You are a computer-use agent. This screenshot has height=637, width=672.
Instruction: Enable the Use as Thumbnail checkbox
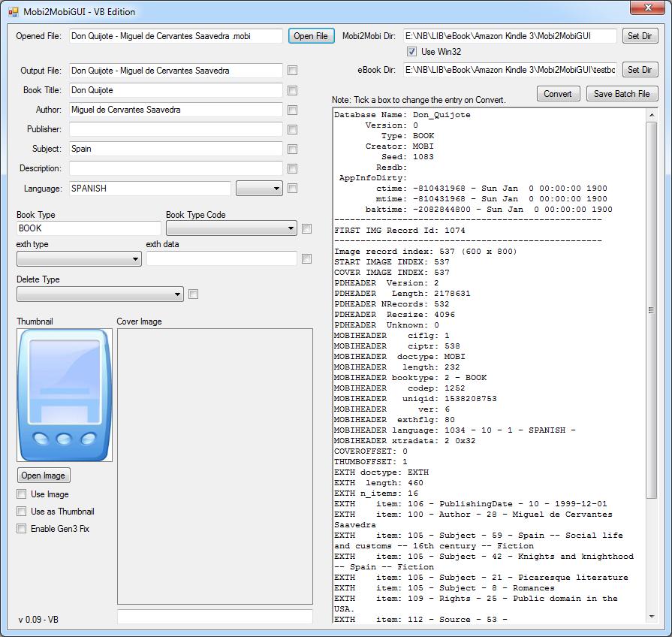tap(21, 512)
